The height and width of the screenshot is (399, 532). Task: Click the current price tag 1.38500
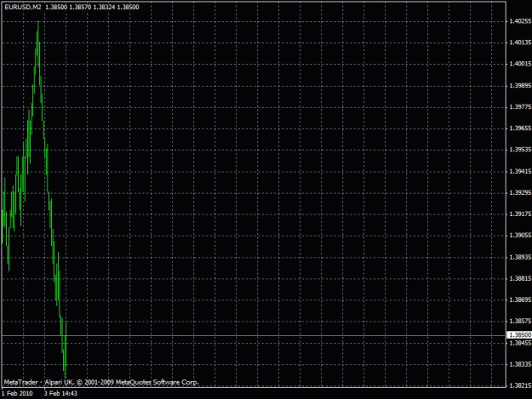pyautogui.click(x=519, y=335)
